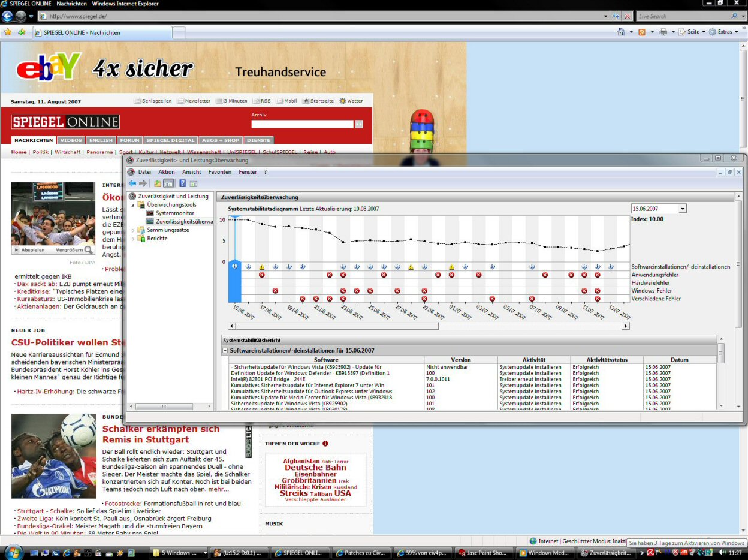
Task: Click the Windows Start orb
Action: pyautogui.click(x=13, y=552)
